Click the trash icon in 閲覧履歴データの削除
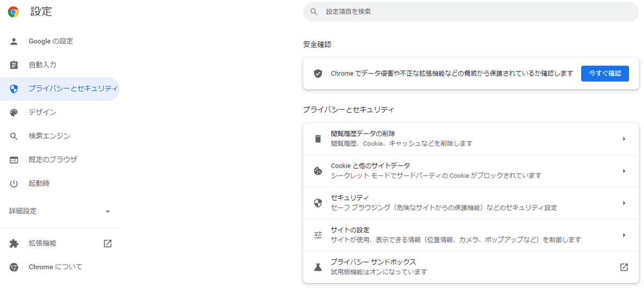The width and height of the screenshot is (644, 290). coord(318,139)
